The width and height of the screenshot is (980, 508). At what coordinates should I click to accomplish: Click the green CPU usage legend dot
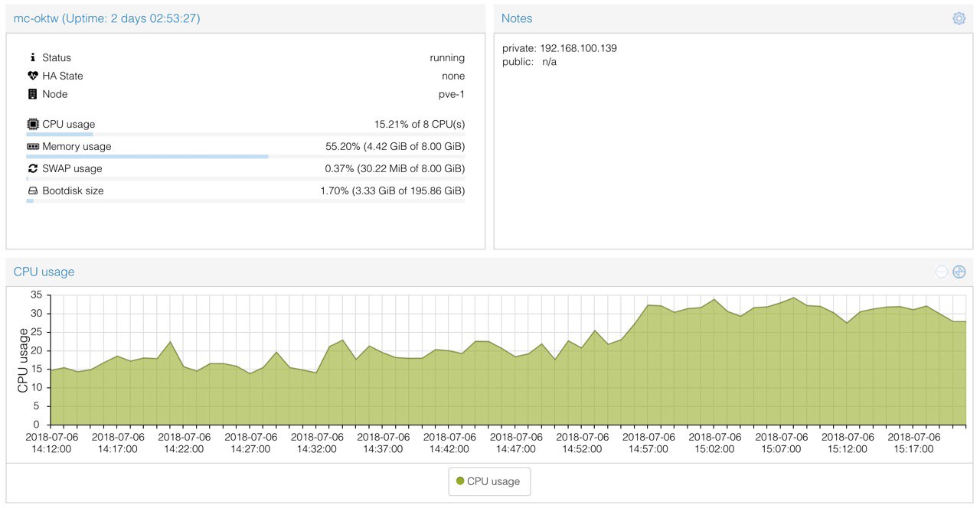[460, 481]
